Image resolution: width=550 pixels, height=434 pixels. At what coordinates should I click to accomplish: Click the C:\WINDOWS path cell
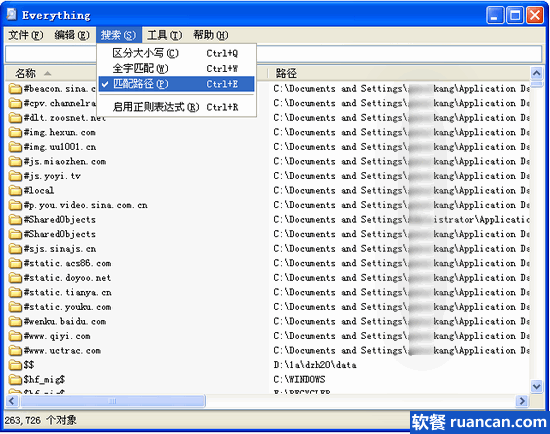(299, 380)
